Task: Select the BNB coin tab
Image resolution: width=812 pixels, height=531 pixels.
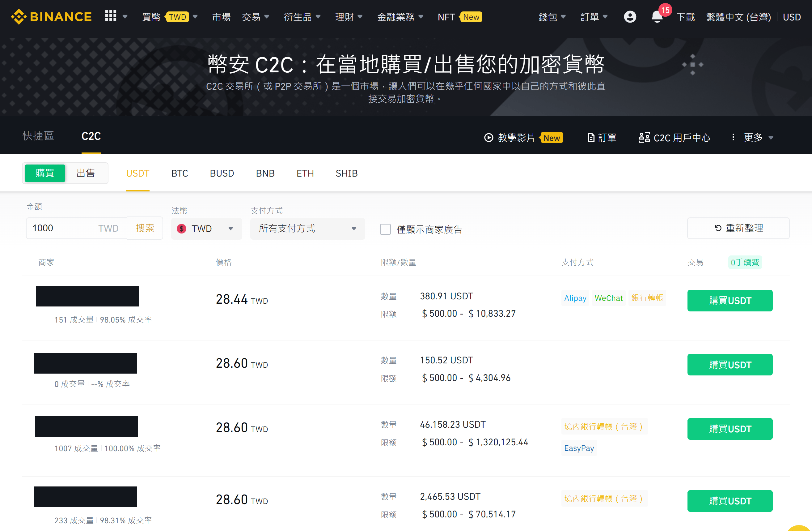Action: click(265, 173)
